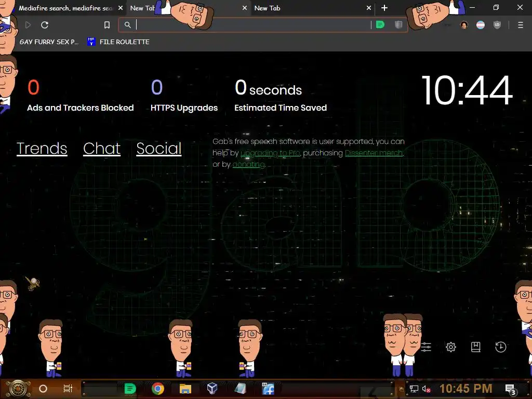Open the green Dissenter comment icon
The image size is (532, 399).
[380, 24]
